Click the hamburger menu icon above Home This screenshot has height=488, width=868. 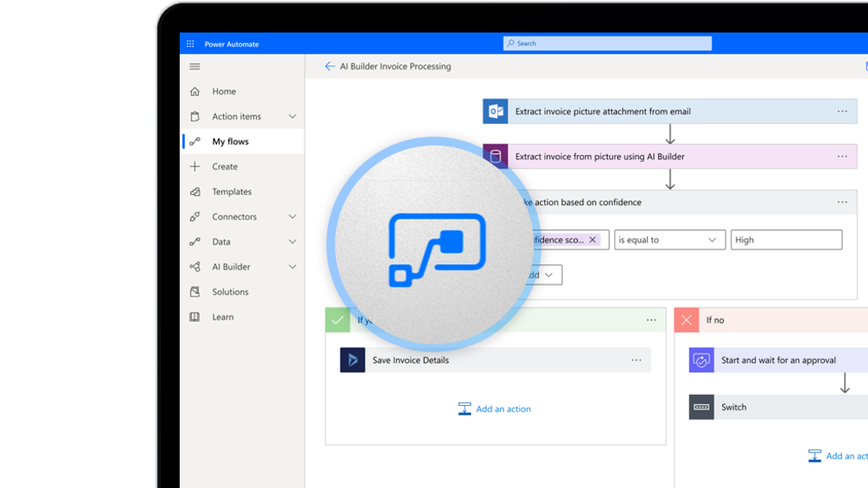(x=194, y=66)
